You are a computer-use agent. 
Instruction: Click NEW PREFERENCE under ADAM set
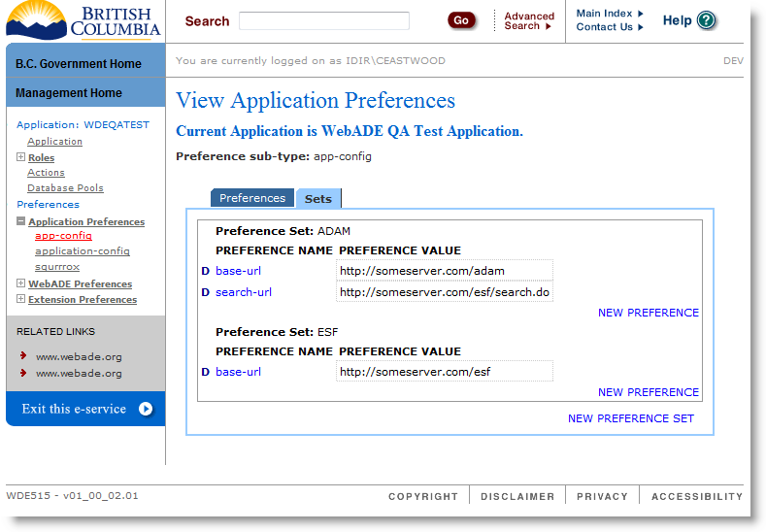(649, 313)
